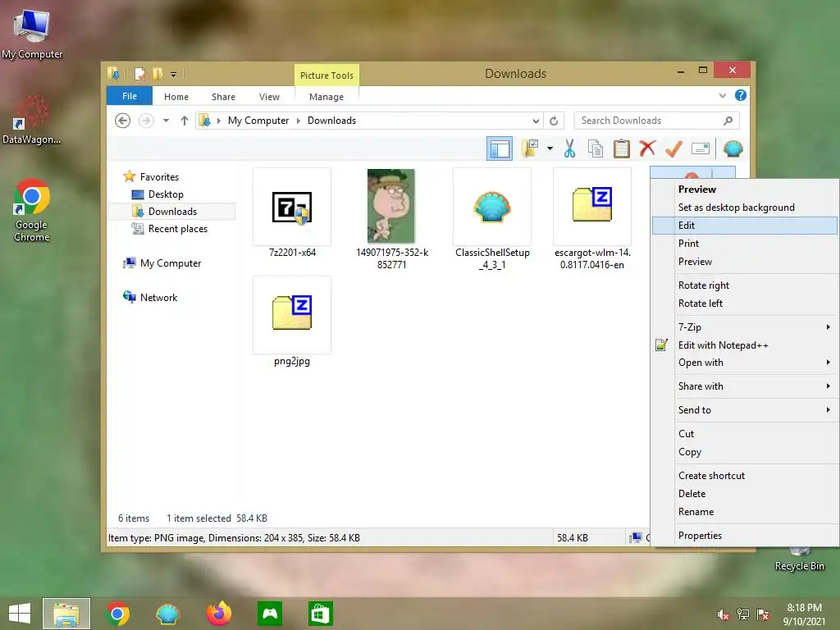Open Classic Shell settings shell icon in toolbar

coord(733,148)
